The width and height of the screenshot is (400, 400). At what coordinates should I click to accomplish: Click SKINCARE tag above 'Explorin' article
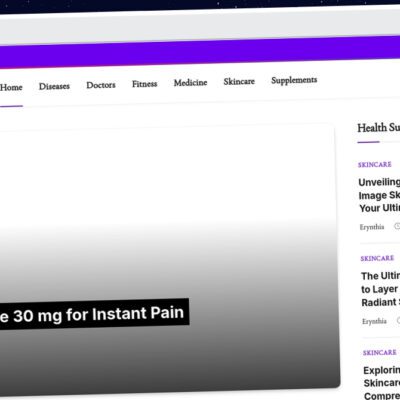[380, 352]
